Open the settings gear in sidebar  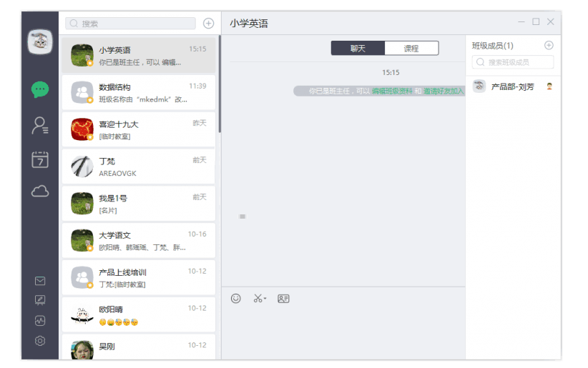click(40, 341)
